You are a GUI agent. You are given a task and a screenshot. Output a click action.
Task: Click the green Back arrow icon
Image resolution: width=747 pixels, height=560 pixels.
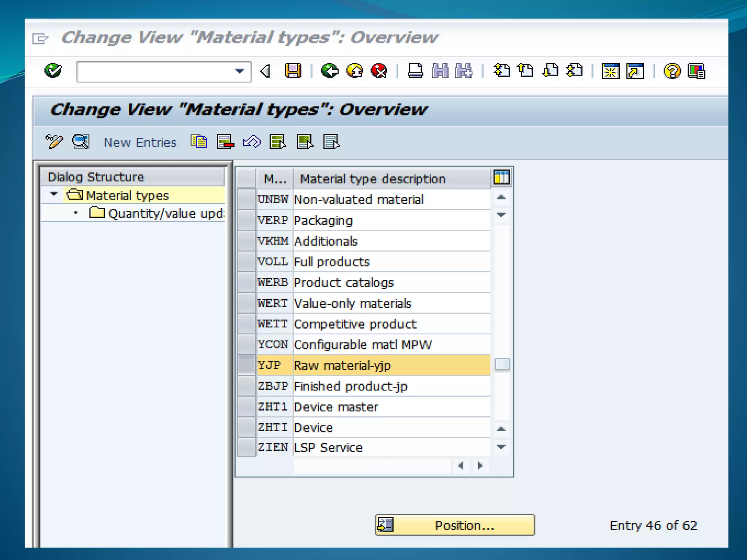pos(330,70)
